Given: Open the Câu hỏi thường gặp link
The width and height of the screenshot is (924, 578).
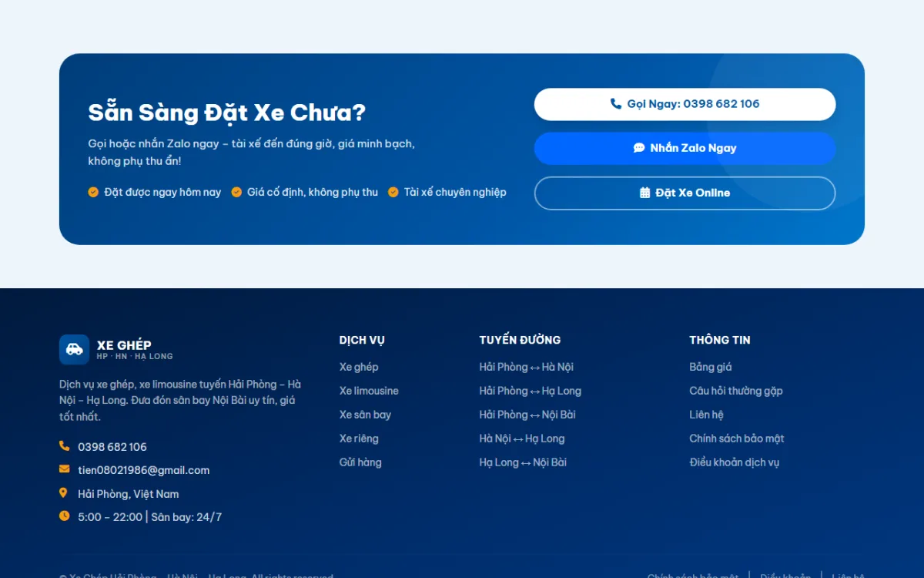Looking at the screenshot, I should pos(736,391).
